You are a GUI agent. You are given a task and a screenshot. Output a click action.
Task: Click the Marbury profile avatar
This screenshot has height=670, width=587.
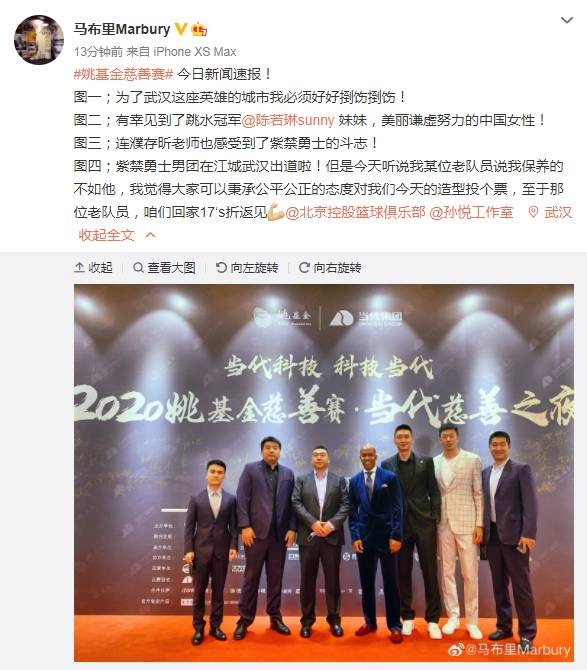coord(39,40)
